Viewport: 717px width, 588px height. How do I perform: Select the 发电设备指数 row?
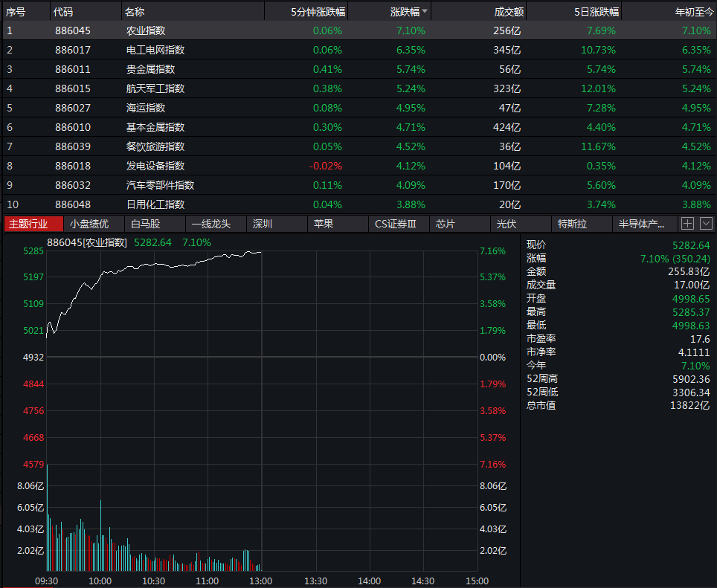[358, 166]
